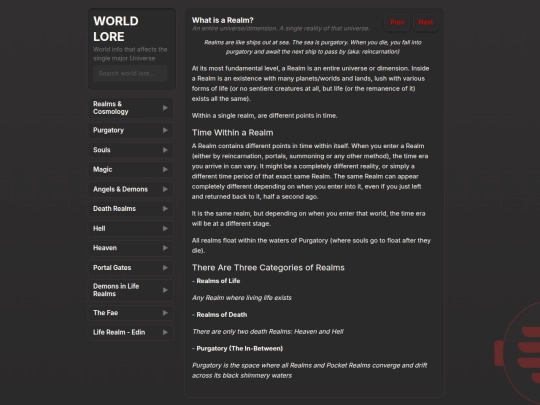
Task: Expand the Portal Gates arrow
Action: click(165, 268)
